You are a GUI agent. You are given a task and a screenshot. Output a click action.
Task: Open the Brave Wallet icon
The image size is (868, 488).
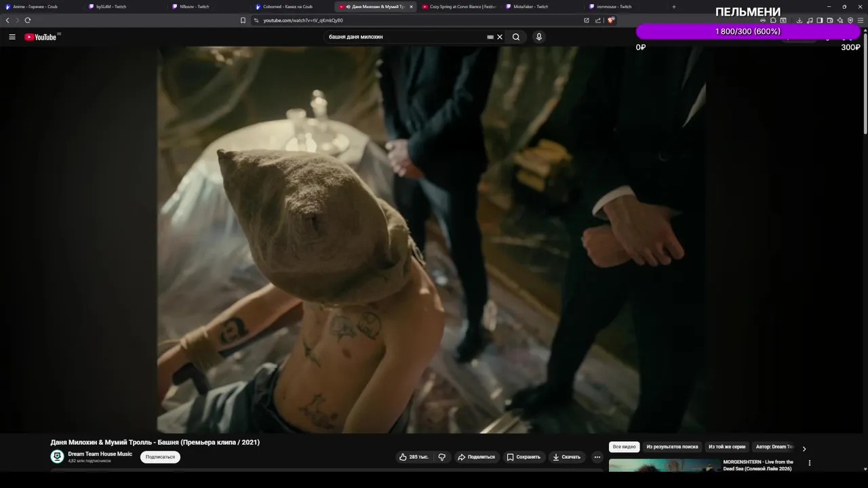830,20
